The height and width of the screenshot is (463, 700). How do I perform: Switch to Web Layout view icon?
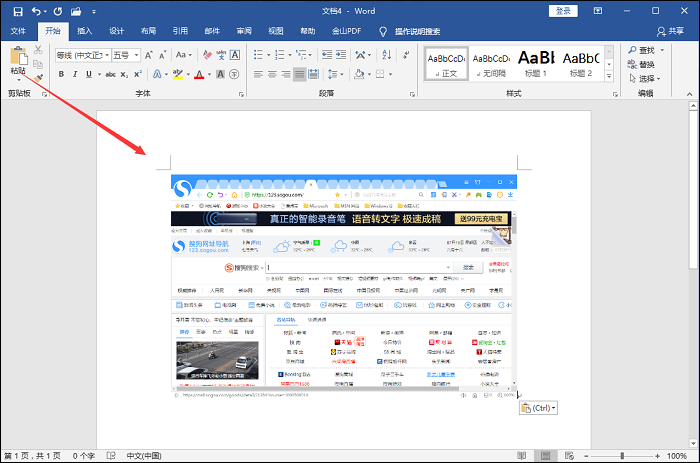(x=569, y=456)
